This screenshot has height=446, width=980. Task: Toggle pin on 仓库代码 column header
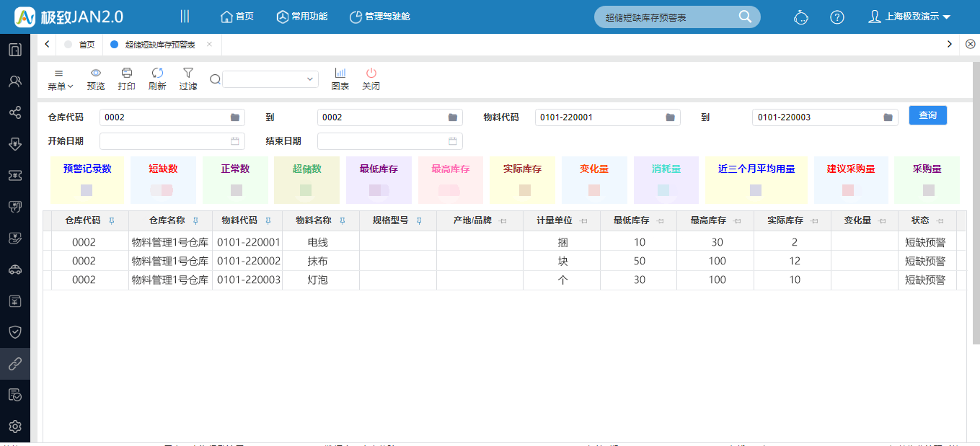(x=111, y=220)
